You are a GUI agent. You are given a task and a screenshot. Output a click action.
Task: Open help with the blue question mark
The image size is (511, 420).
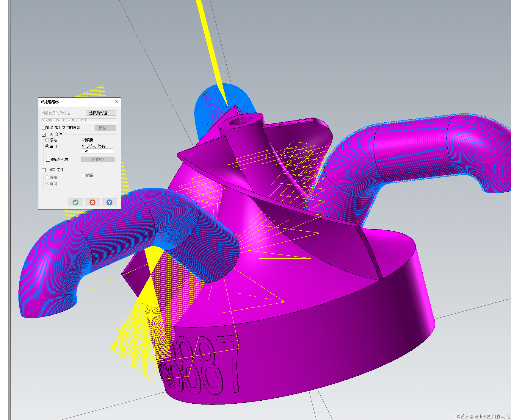[x=109, y=202]
